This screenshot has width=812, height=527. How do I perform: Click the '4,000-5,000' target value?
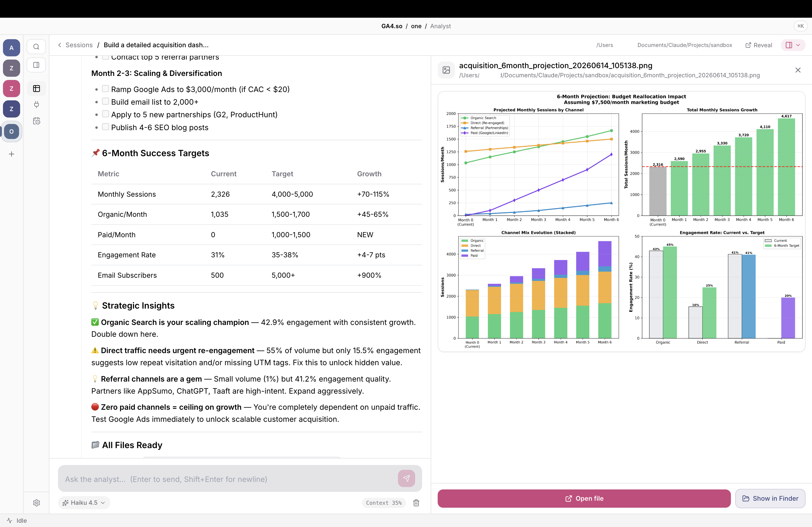pyautogui.click(x=292, y=194)
